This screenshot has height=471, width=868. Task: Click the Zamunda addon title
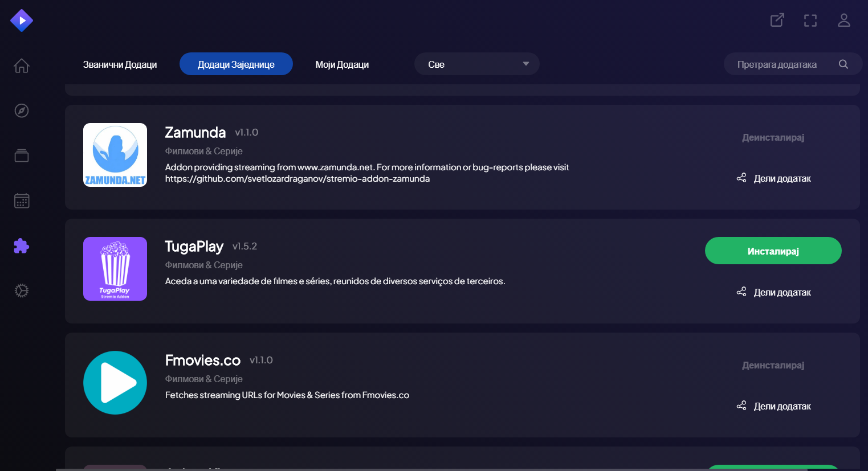[x=195, y=133]
